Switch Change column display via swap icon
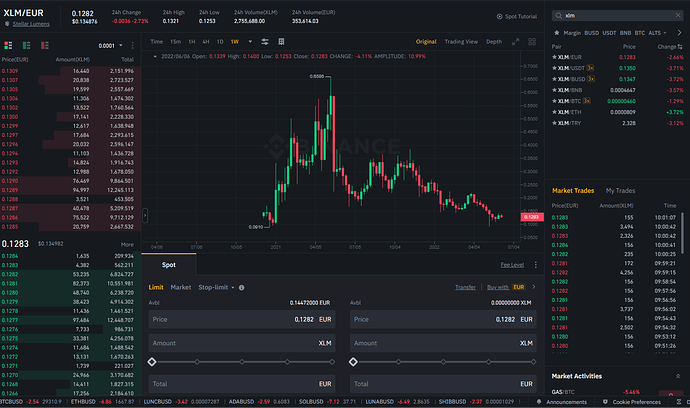Screen dimensions: 690x408 680,47
